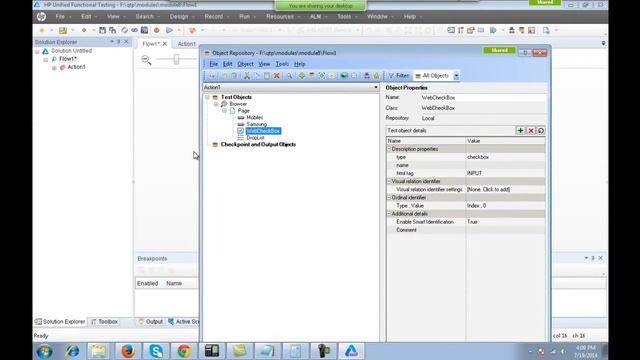Click the Name field containing WebCheckBox
The width and height of the screenshot is (640, 360).
[x=483, y=98]
